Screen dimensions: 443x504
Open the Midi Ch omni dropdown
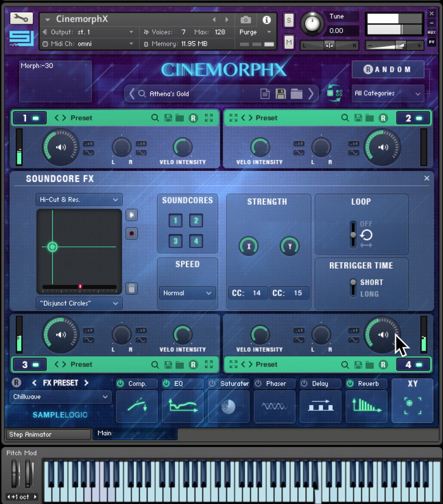tap(89, 44)
